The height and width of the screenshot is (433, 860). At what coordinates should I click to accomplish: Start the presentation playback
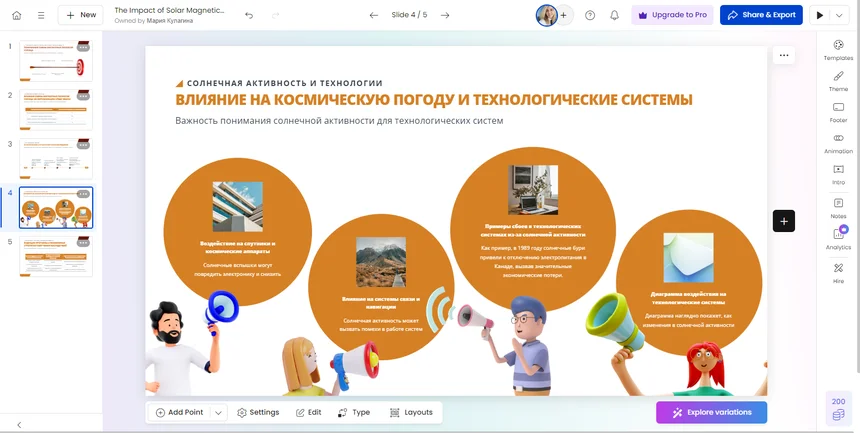coord(820,15)
